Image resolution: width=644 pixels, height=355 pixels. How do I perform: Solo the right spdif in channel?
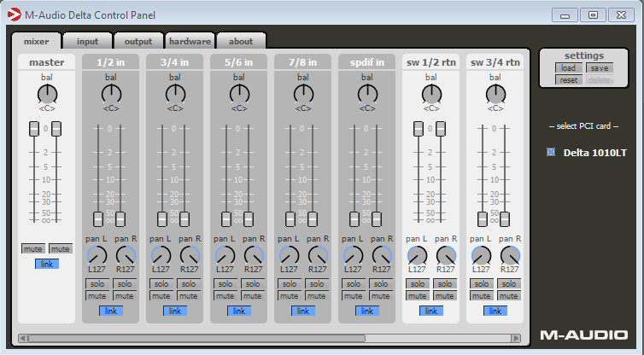tap(381, 283)
